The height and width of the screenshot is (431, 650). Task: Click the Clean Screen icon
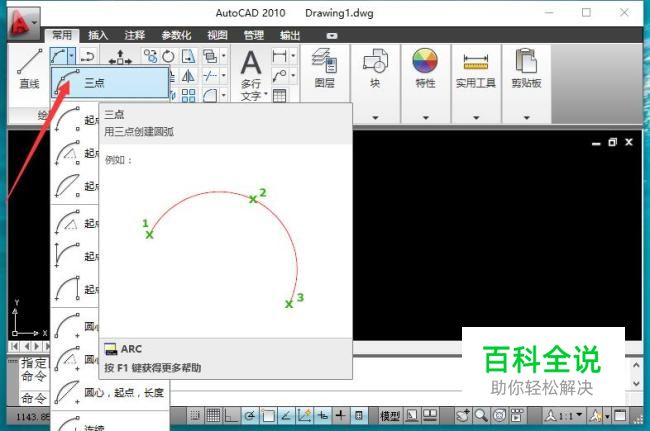point(621,415)
